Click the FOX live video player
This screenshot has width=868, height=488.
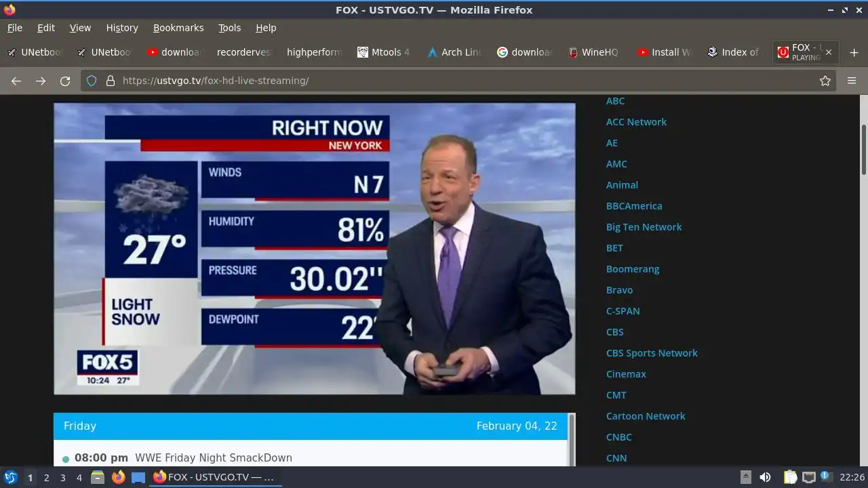(x=315, y=249)
